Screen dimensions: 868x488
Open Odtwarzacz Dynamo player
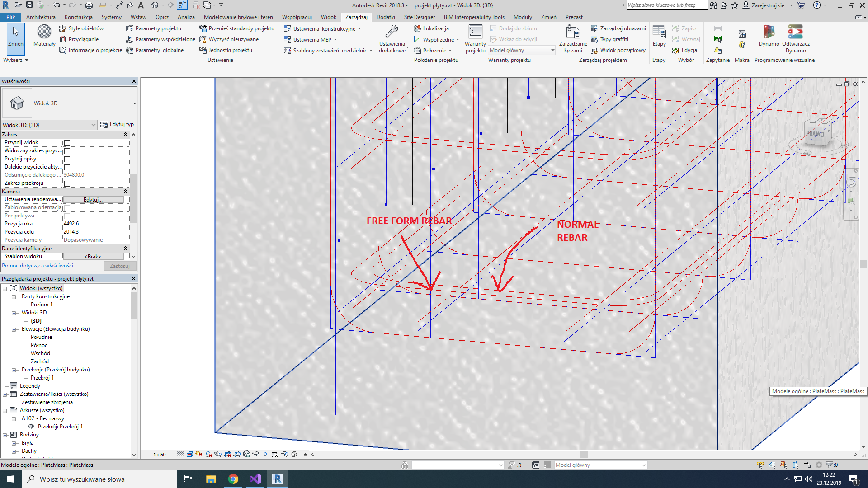tap(796, 39)
